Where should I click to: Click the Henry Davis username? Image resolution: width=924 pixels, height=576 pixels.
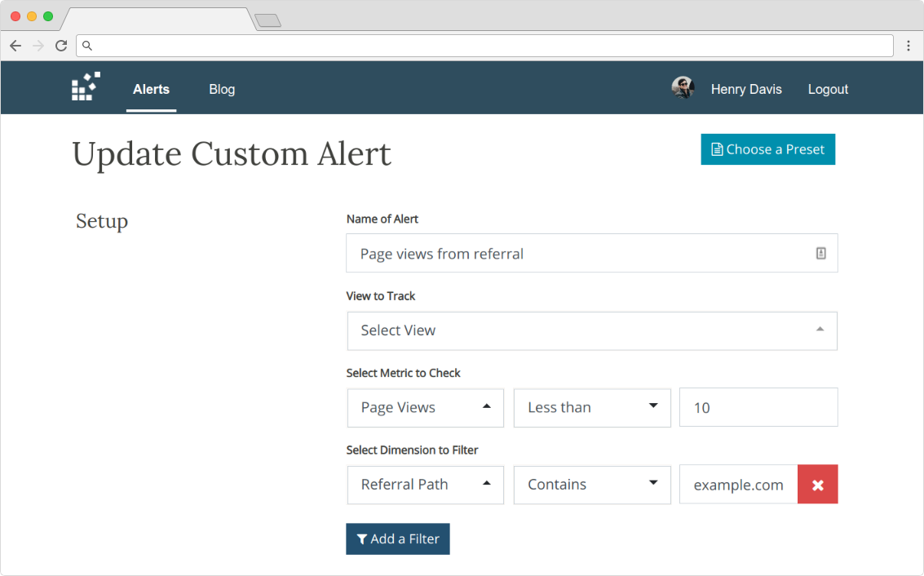[x=746, y=90]
